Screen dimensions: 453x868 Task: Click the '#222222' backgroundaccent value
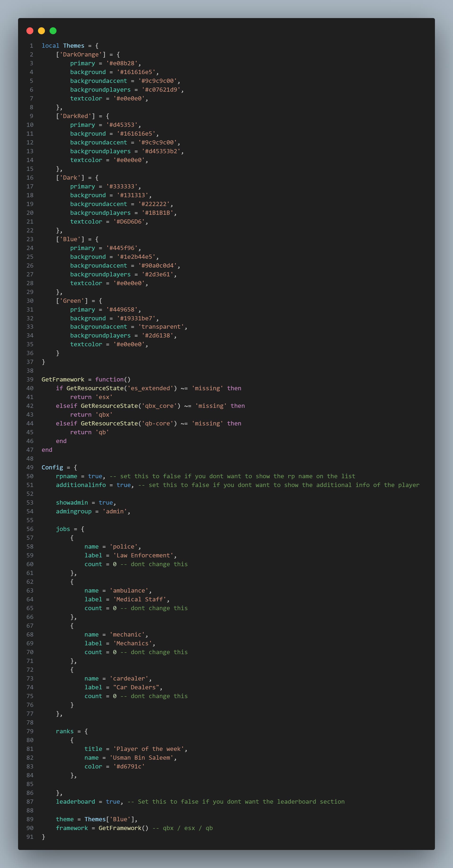(x=154, y=204)
